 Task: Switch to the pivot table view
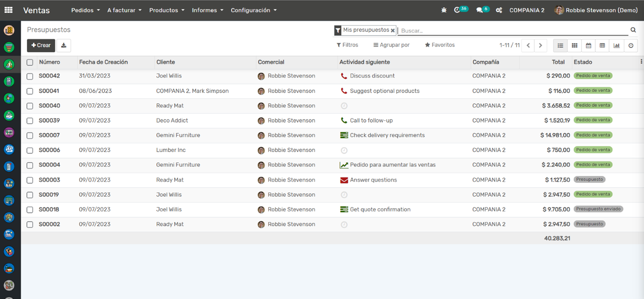[602, 45]
